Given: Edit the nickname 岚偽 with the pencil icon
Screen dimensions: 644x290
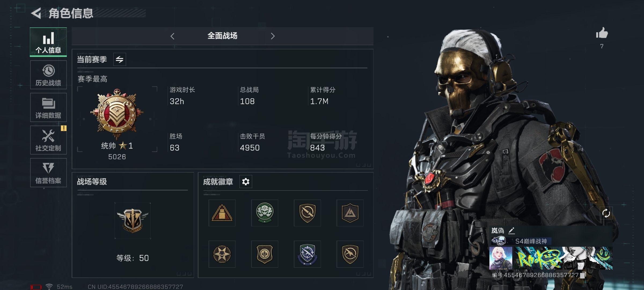Looking at the screenshot, I should coord(511,230).
